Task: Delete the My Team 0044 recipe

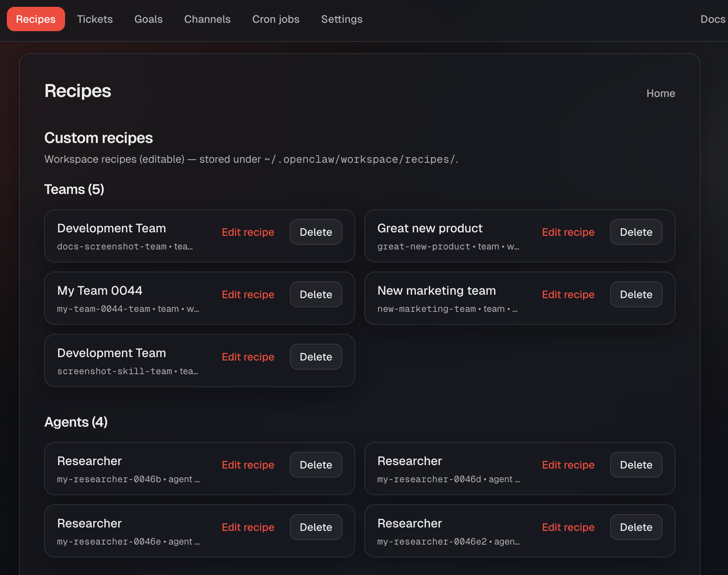Action: [316, 294]
